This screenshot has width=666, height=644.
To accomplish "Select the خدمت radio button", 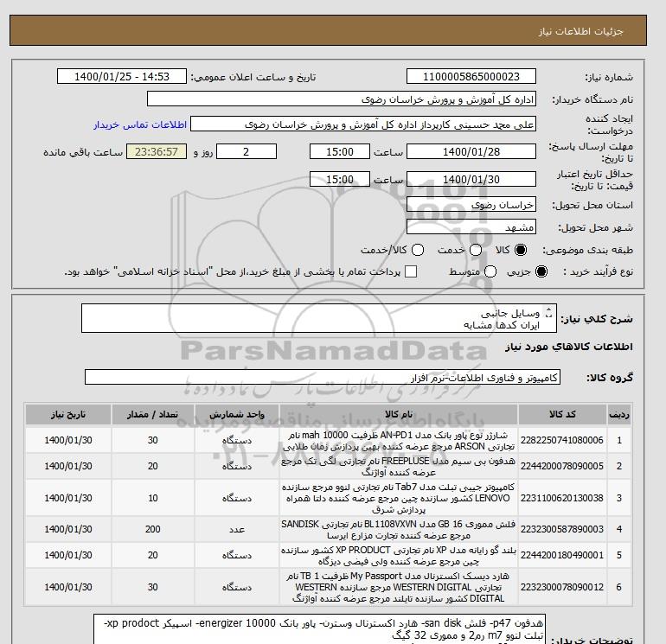I will [476, 250].
